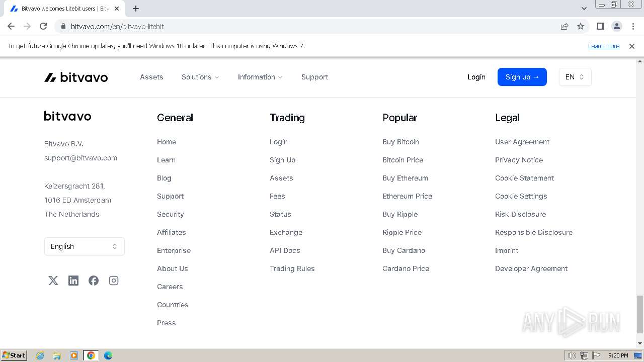Image resolution: width=644 pixels, height=362 pixels.
Task: Open the EN language selector
Action: 575,77
